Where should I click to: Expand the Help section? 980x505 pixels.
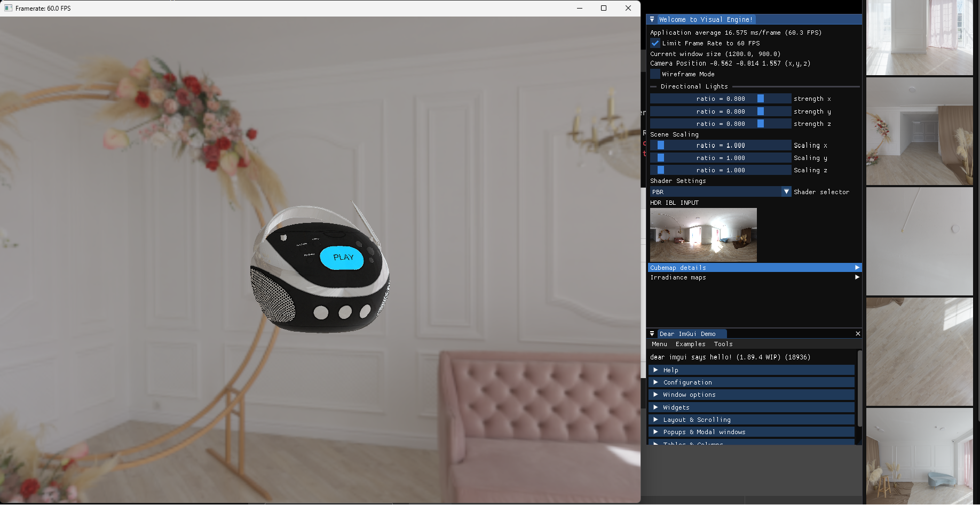click(x=752, y=370)
